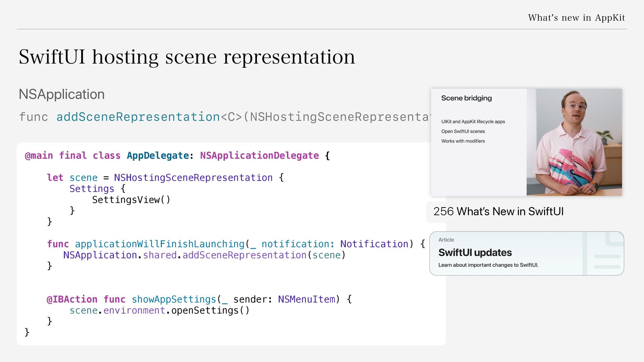The width and height of the screenshot is (644, 362).
Task: Click the NSApplication subtitle
Action: coord(62,94)
